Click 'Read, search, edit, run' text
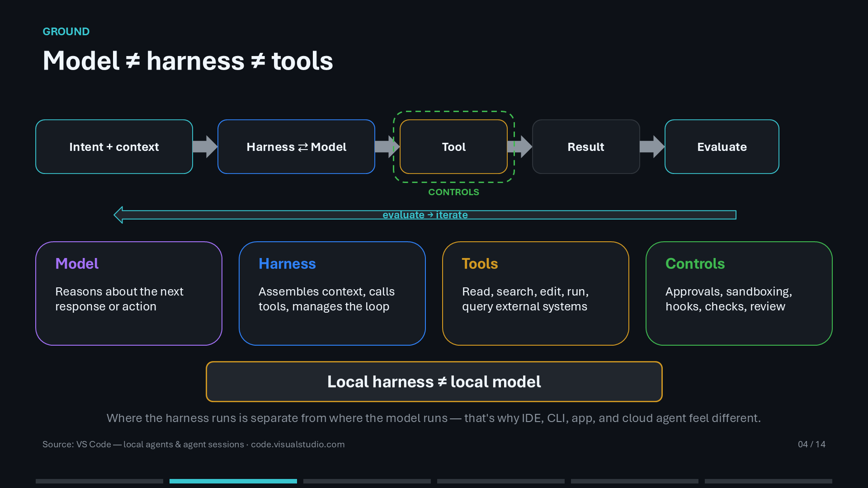 click(x=525, y=299)
